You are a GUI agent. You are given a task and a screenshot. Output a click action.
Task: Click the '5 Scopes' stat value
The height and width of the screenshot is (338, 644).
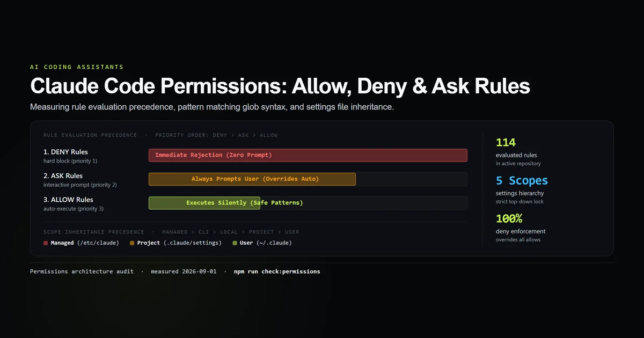coord(522,181)
